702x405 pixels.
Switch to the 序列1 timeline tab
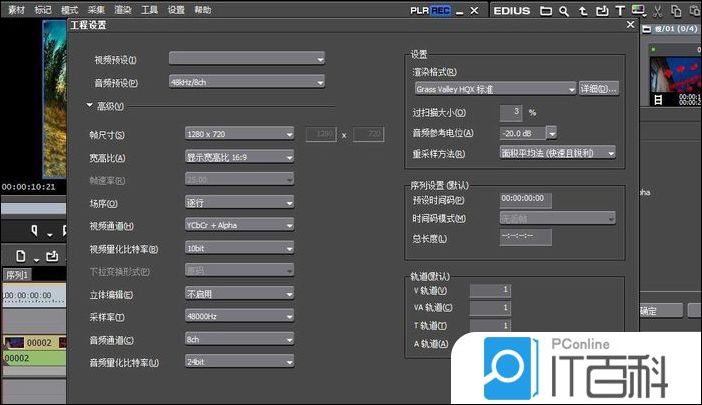click(x=18, y=275)
